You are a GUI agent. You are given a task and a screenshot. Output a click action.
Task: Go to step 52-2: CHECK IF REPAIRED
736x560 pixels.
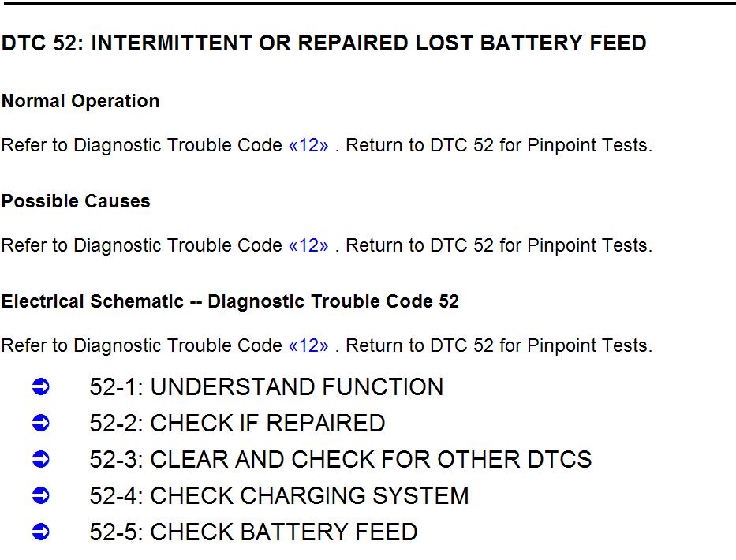(237, 424)
